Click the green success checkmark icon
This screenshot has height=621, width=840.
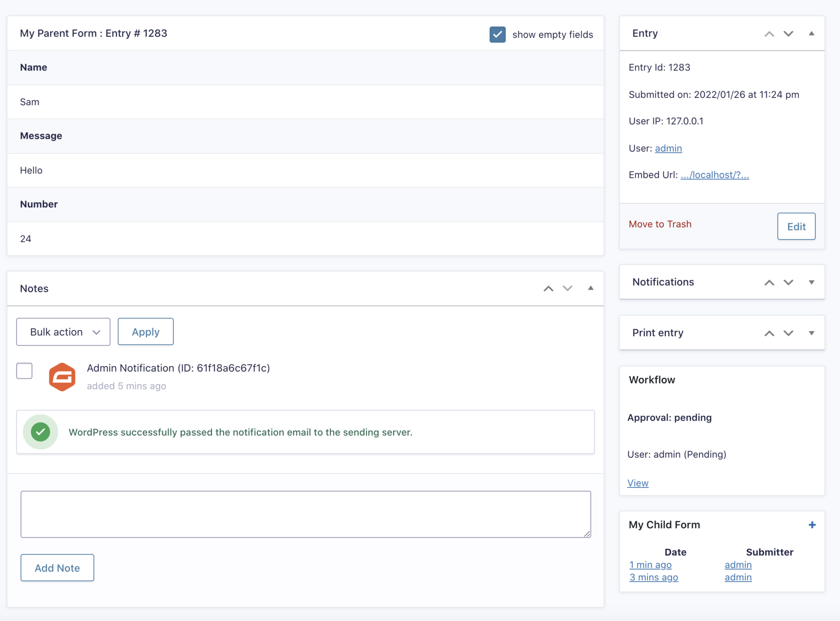(x=40, y=432)
